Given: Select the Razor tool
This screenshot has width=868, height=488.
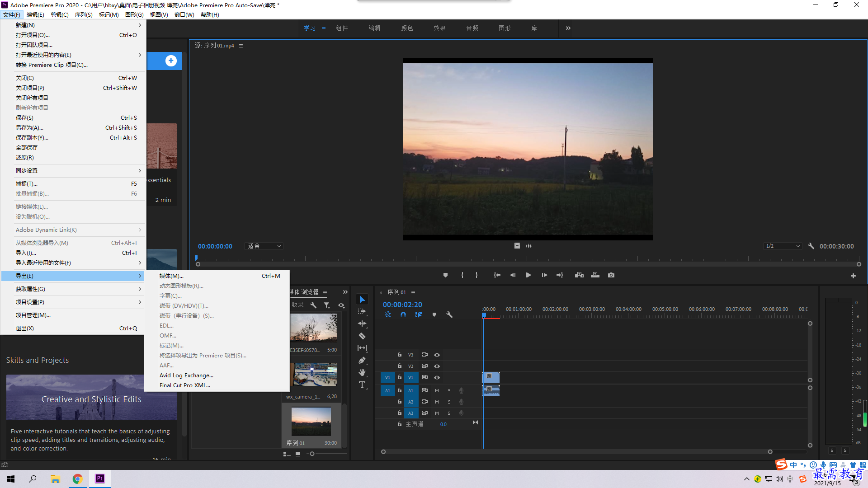Looking at the screenshot, I should coord(362,336).
